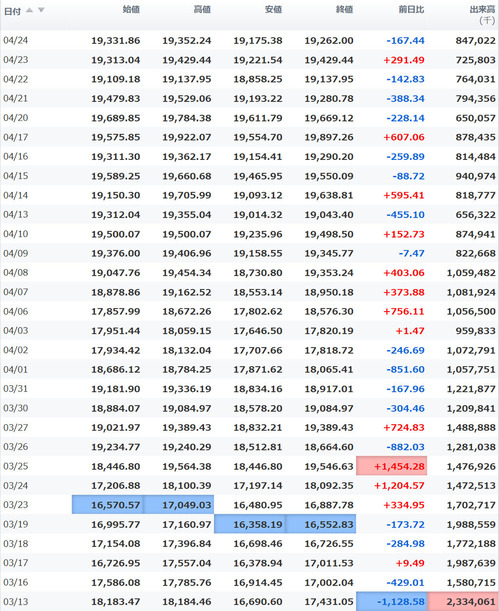Select the highlighted low value 16,358.19
This screenshot has width=499, height=611.
250,524
